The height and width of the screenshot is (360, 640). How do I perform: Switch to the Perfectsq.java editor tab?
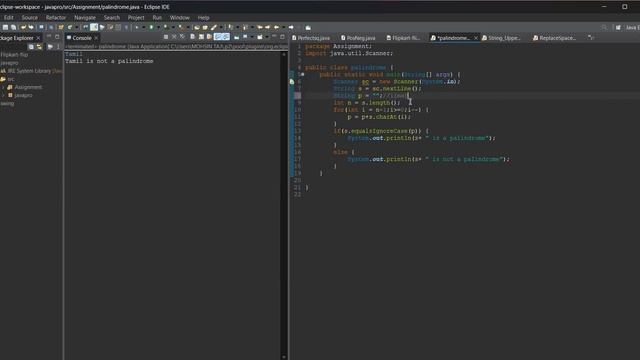pyautogui.click(x=311, y=38)
